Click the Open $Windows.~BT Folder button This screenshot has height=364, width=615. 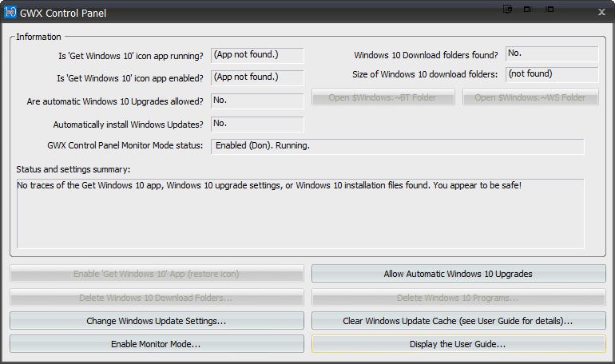[383, 97]
